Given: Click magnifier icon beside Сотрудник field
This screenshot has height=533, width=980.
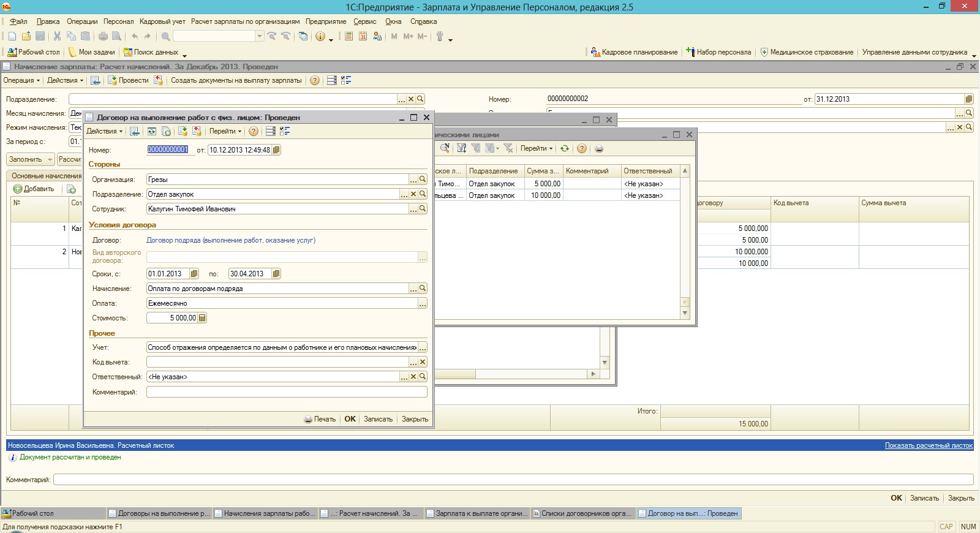Looking at the screenshot, I should [x=422, y=209].
